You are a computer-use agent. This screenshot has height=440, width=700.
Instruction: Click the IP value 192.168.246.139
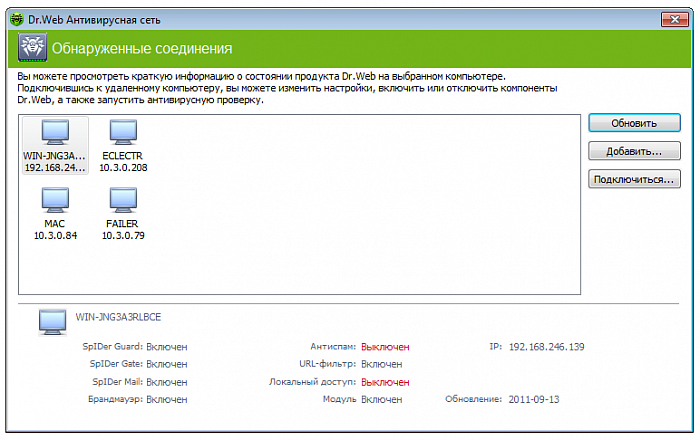[x=546, y=347]
